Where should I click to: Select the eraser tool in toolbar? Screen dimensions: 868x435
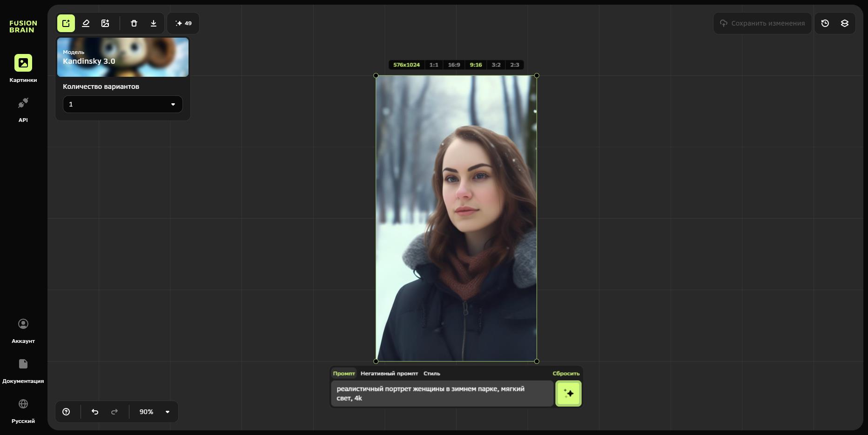point(86,23)
